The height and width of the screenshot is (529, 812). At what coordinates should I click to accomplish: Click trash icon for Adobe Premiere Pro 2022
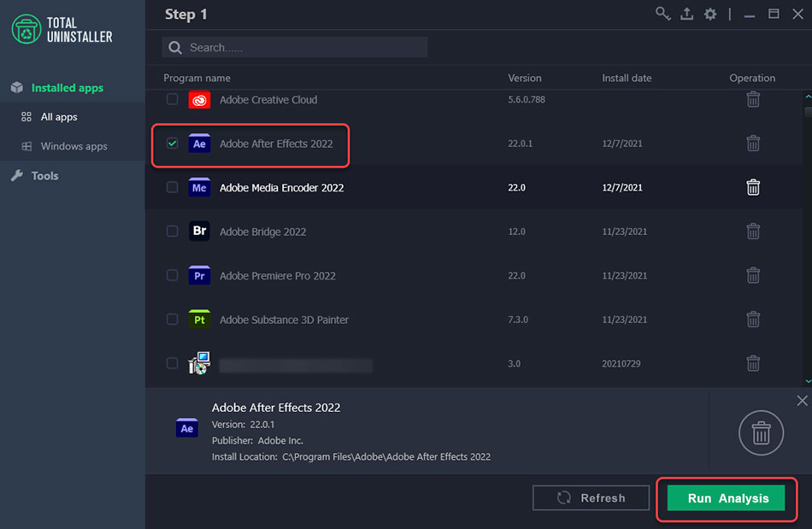point(753,275)
